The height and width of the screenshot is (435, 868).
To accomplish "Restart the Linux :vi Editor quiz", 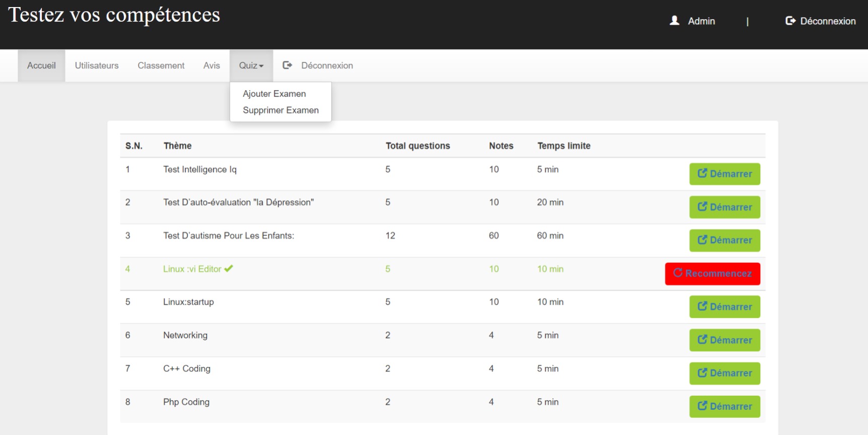I will (x=712, y=273).
